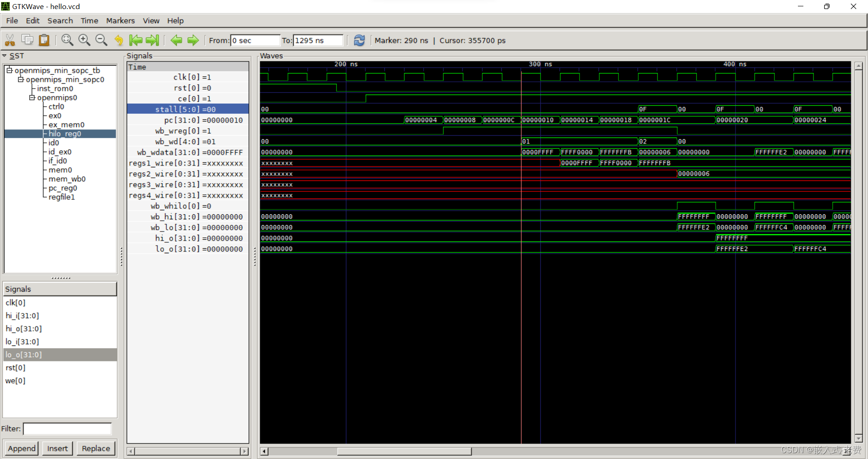Click the Append button
Viewport: 868px width, 459px height.
tap(22, 448)
